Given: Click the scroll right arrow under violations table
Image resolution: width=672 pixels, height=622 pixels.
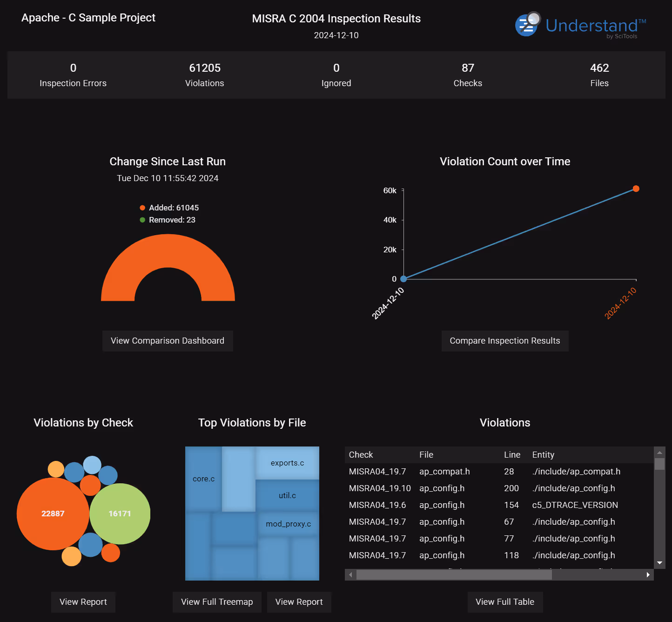Looking at the screenshot, I should tap(648, 575).
